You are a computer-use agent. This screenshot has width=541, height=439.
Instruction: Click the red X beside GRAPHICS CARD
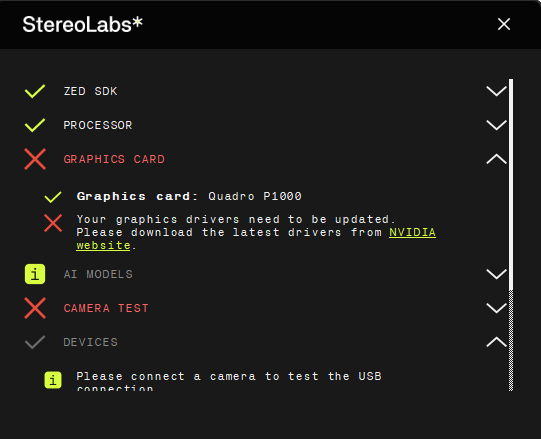click(35, 159)
